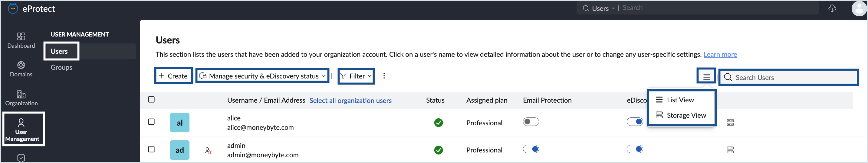Open Manage security & eDiscovery status dropdown
868x163 pixels.
[262, 76]
